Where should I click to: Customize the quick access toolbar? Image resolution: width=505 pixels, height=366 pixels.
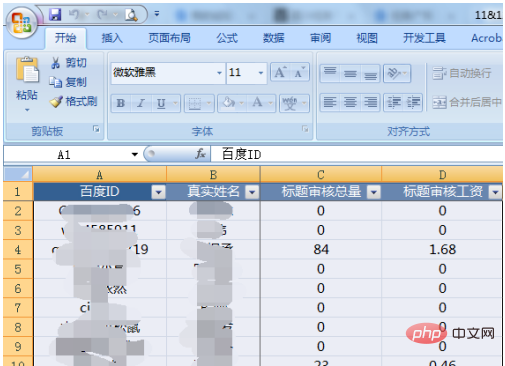(157, 14)
